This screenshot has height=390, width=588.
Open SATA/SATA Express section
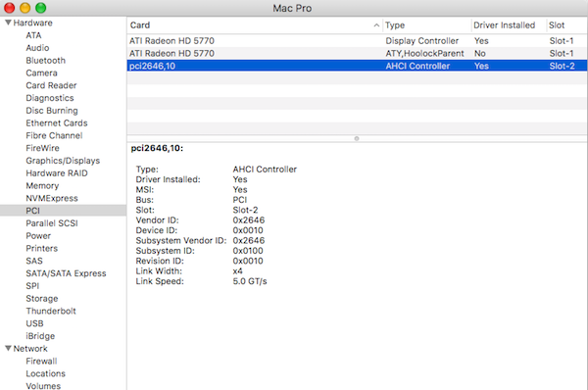[66, 273]
